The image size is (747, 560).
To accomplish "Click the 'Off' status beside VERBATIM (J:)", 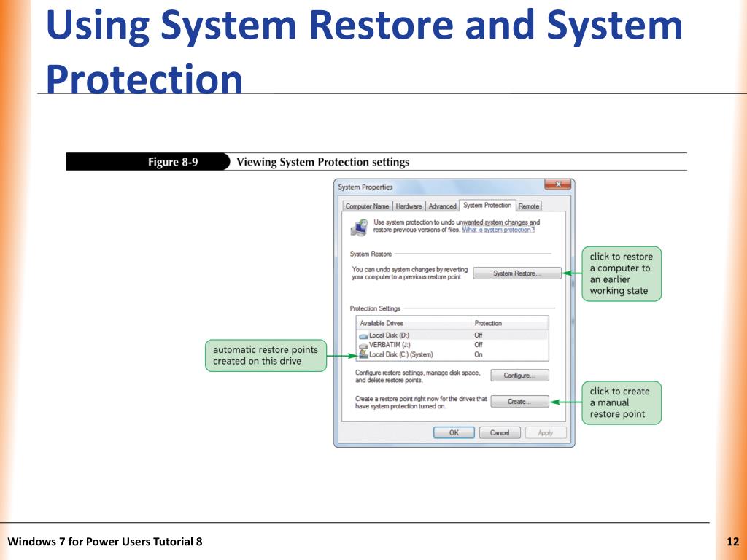I will 479,345.
